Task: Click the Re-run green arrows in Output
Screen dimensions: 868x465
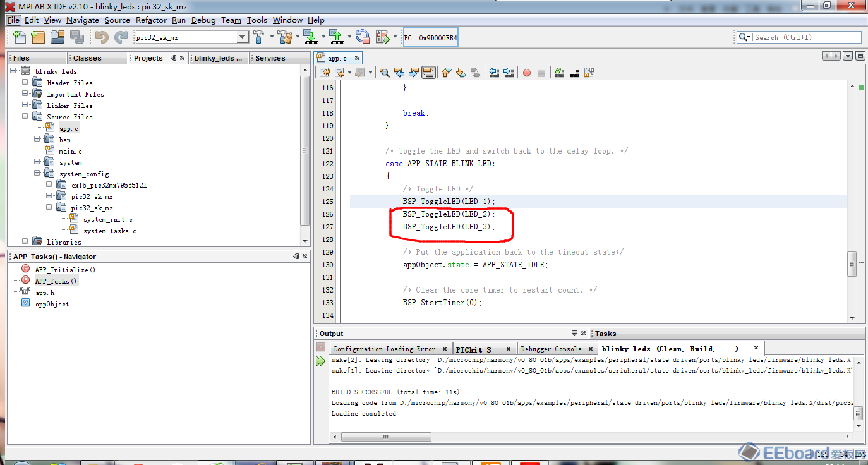Action: coord(320,361)
